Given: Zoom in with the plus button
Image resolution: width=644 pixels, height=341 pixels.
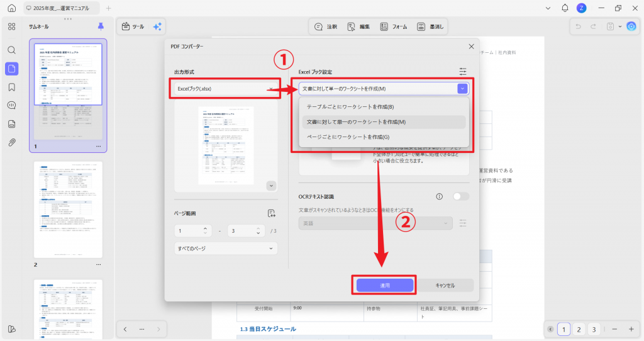Looking at the screenshot, I should coord(631,329).
